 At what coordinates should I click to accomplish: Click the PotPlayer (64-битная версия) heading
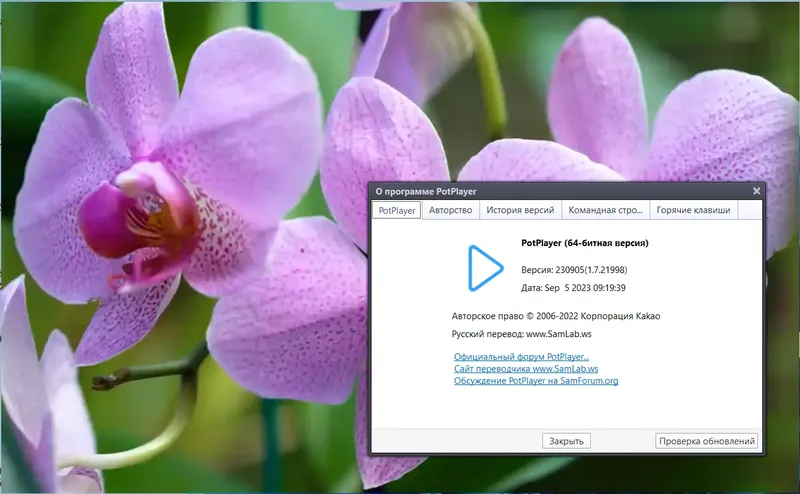585,243
